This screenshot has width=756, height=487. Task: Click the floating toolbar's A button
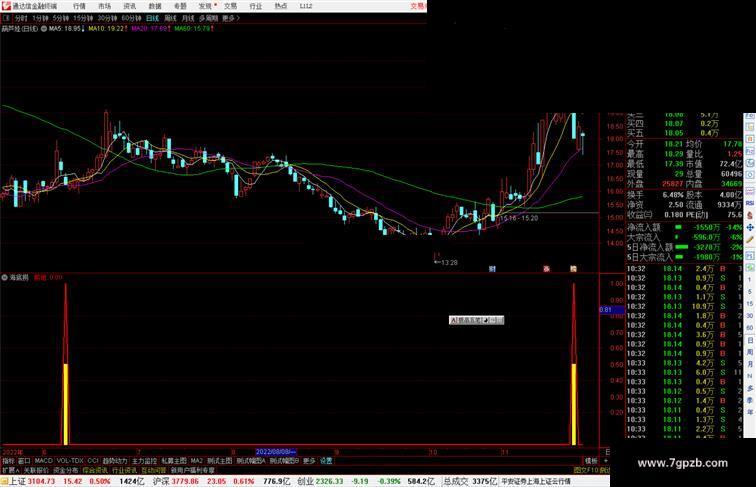click(453, 320)
